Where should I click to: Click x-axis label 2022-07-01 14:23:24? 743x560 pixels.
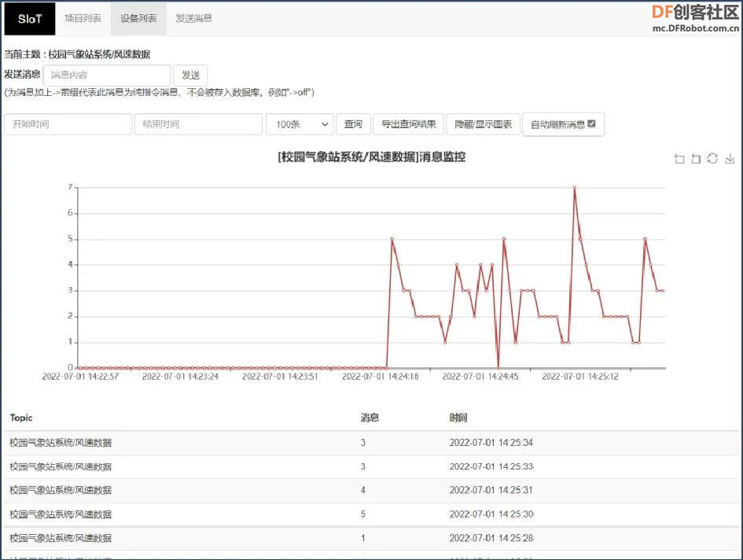coord(181,377)
